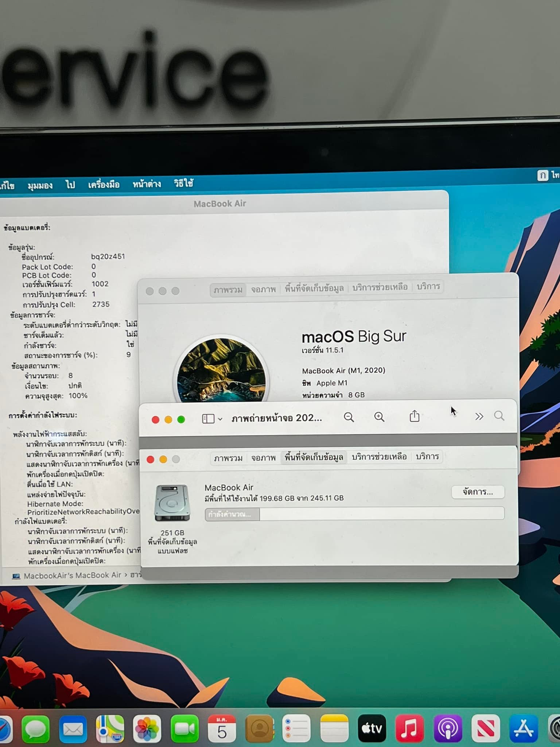Click the flash storage drive icon

pyautogui.click(x=172, y=503)
